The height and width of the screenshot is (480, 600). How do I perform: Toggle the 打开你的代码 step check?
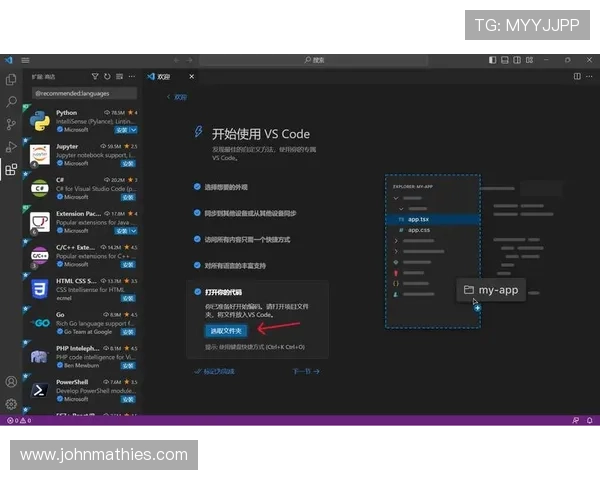point(197,292)
